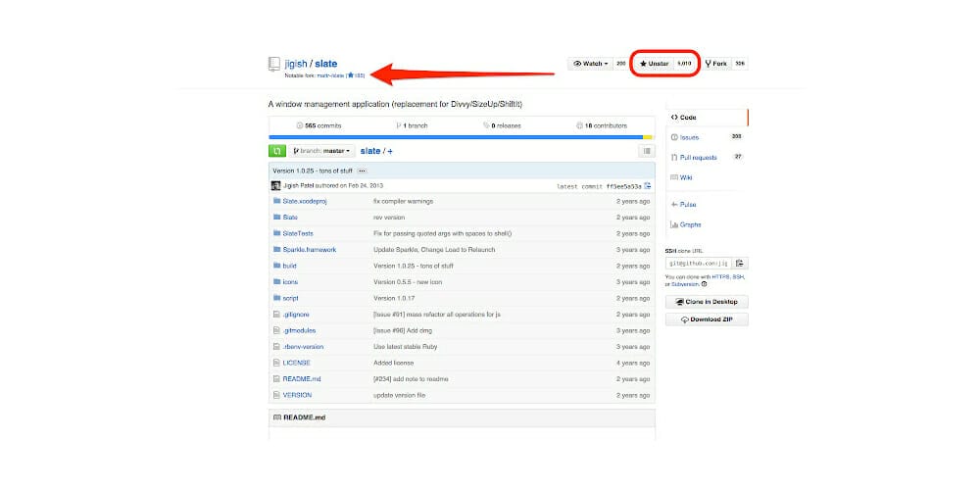Image resolution: width=980 pixels, height=490 pixels.
Task: Open the branch: master dropdown
Action: (x=321, y=151)
